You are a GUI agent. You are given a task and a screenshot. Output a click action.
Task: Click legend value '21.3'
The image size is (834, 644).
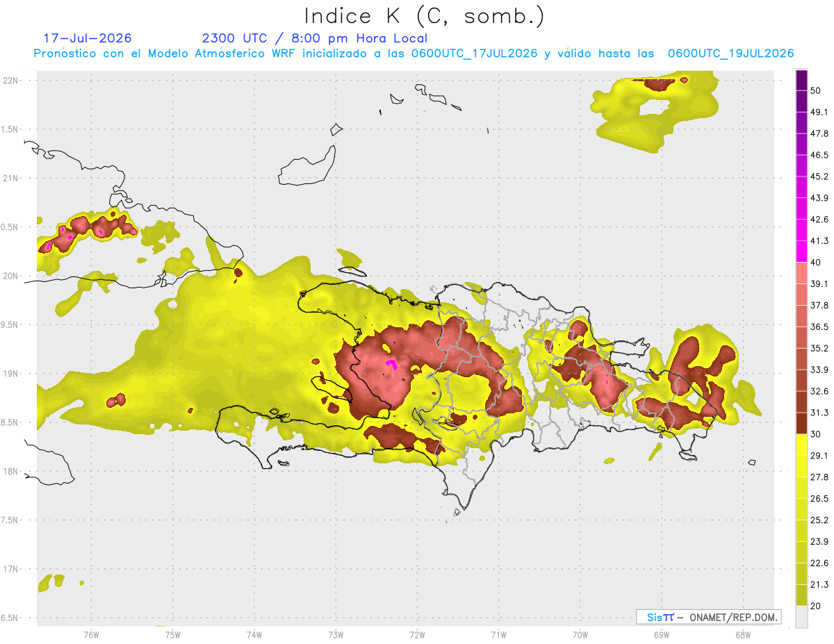click(x=819, y=584)
